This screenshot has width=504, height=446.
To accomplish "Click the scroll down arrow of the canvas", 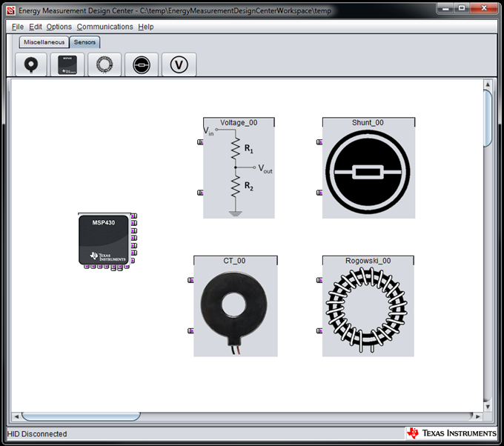I will click(x=487, y=406).
